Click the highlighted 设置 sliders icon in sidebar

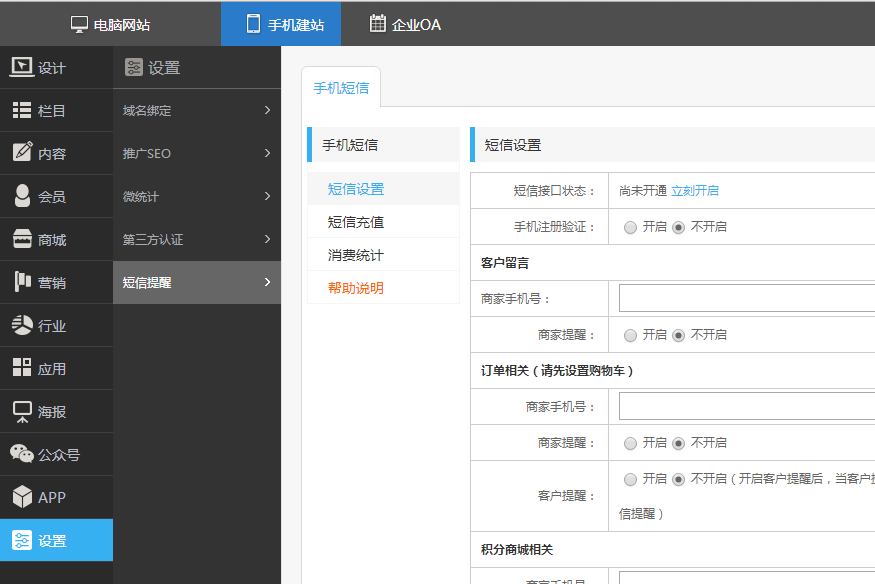pos(22,540)
